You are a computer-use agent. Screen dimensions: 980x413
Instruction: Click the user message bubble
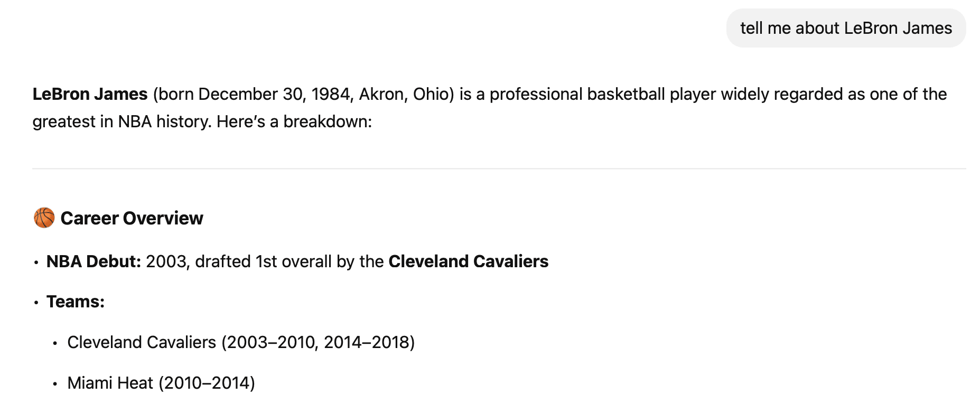[x=846, y=28]
